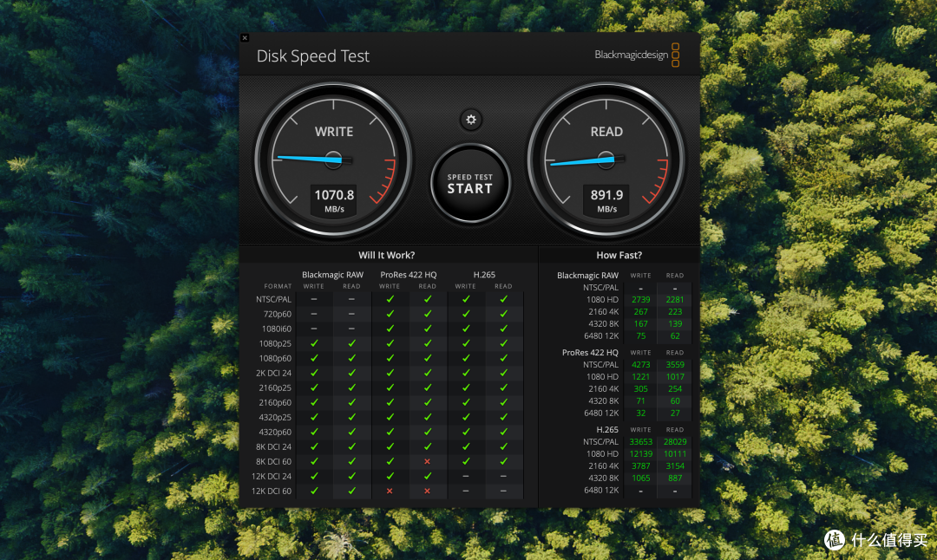The height and width of the screenshot is (560, 937).
Task: Click Blackmagic RAW write checkmark for 1080p25
Action: pyautogui.click(x=314, y=343)
